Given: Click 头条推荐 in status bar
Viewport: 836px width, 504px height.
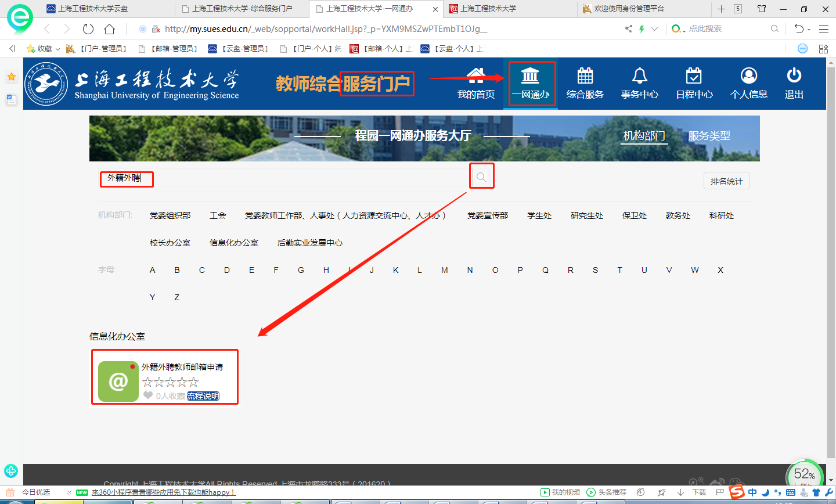Looking at the screenshot, I should [x=607, y=492].
